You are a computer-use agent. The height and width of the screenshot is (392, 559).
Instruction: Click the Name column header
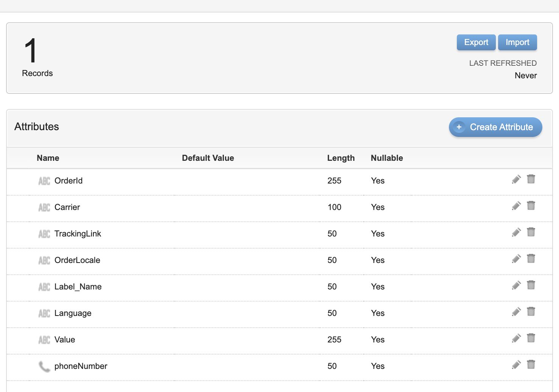coord(48,158)
